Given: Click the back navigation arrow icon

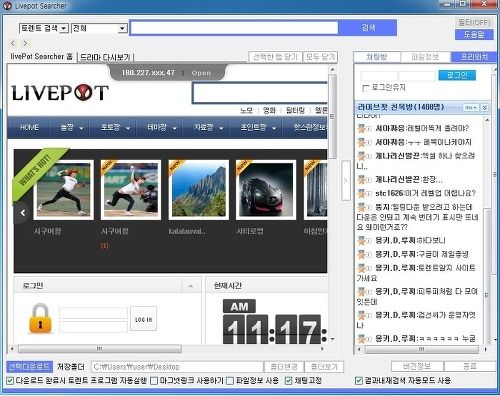Looking at the screenshot, I should [x=13, y=43].
